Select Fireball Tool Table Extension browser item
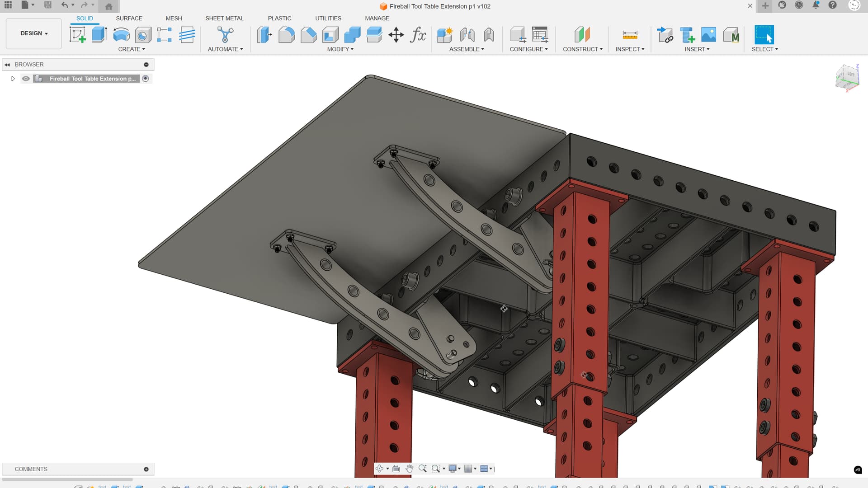868x488 pixels. click(92, 79)
